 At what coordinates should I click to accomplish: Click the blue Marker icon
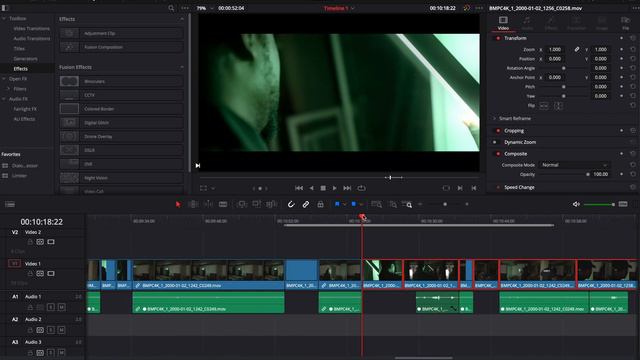pyautogui.click(x=354, y=204)
